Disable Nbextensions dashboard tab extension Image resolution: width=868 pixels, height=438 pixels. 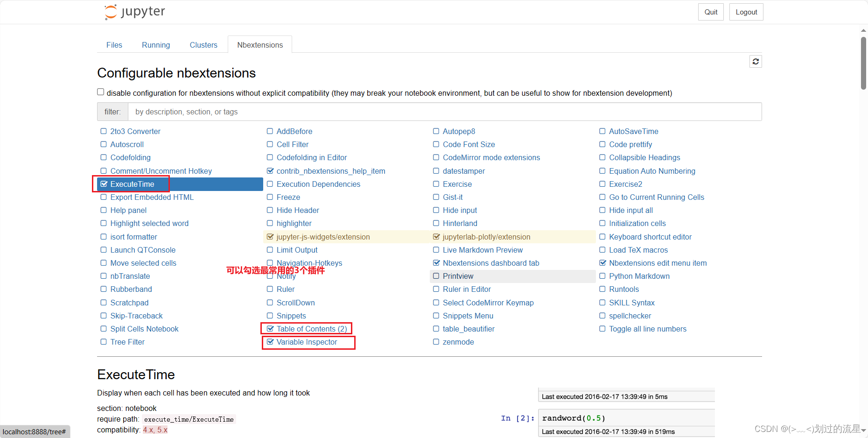click(436, 263)
